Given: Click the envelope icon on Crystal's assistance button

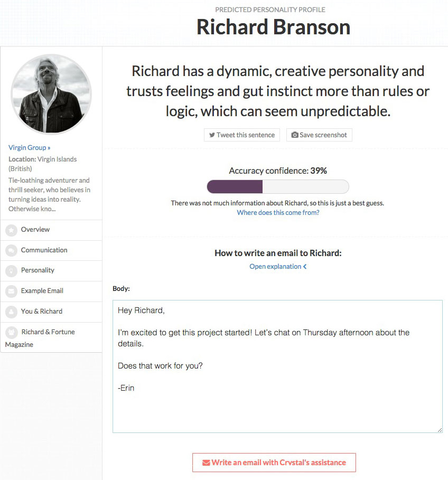Looking at the screenshot, I should pyautogui.click(x=206, y=462).
